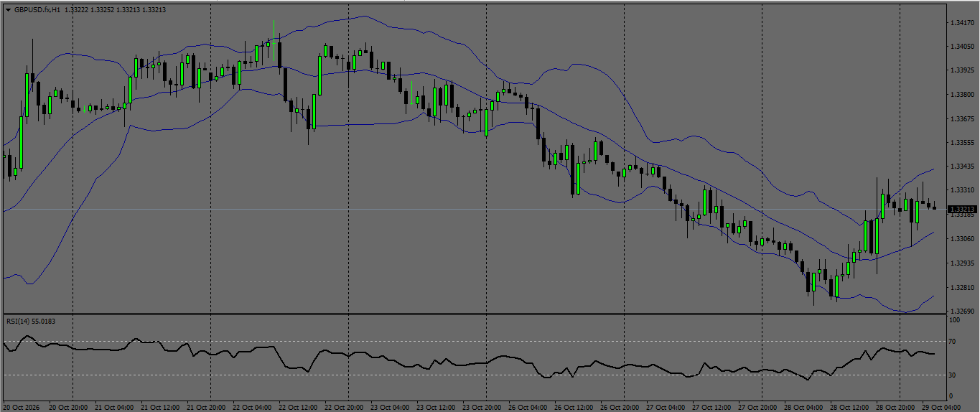Open the chart menu triangle beside GBPUSD.fx
Image resolution: width=980 pixels, height=412 pixels.
(x=8, y=10)
